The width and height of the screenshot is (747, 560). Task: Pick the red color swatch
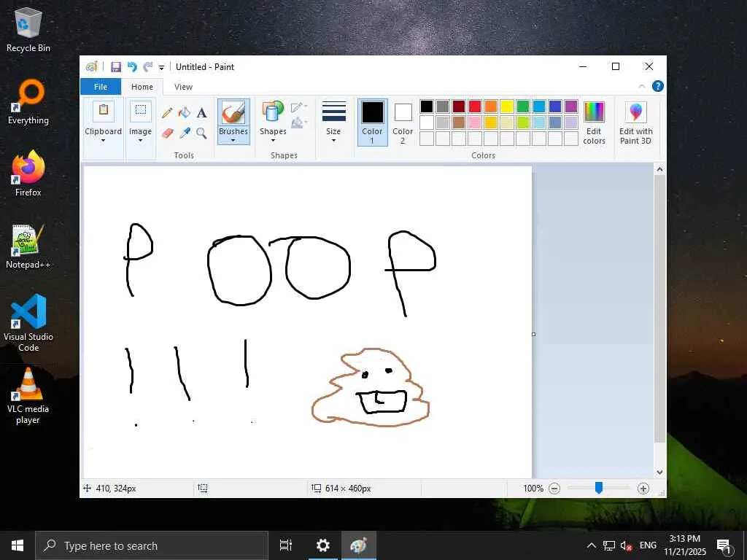[x=475, y=106]
